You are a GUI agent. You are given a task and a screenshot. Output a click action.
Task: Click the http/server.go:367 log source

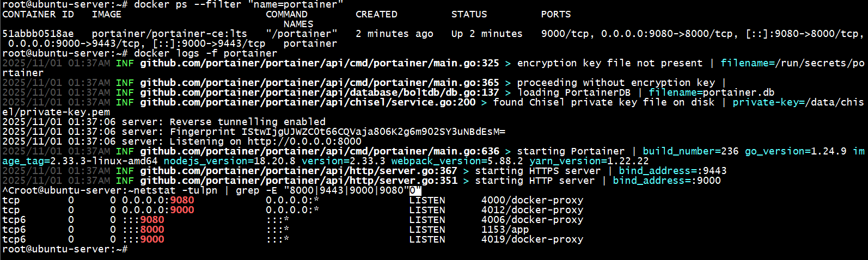click(x=298, y=171)
